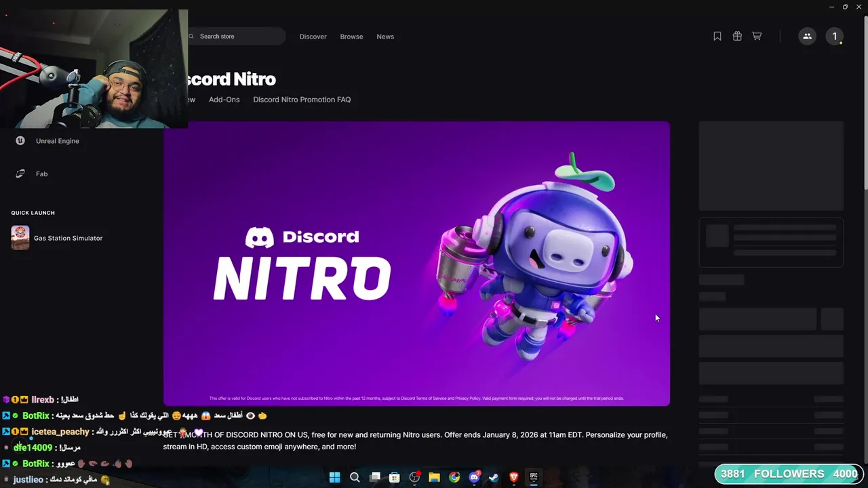Click the Fab sidebar icon
Viewport: 868px width, 488px height.
20,174
